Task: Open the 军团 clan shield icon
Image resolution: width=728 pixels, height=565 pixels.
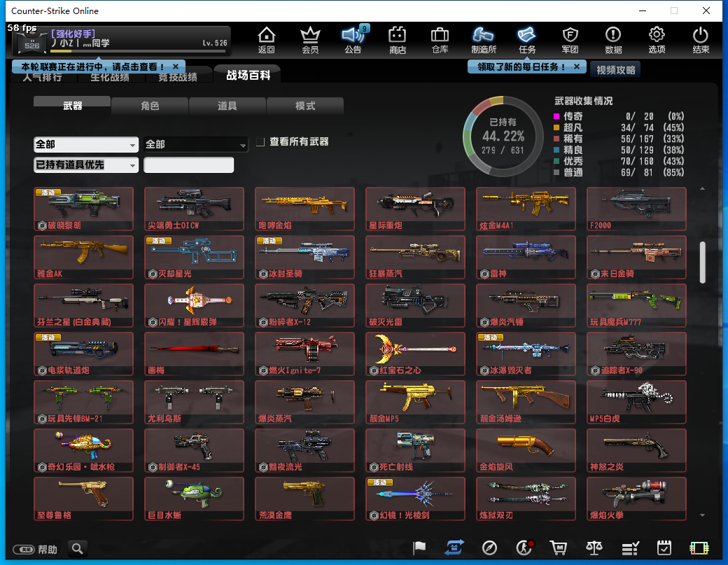Action: 570,40
